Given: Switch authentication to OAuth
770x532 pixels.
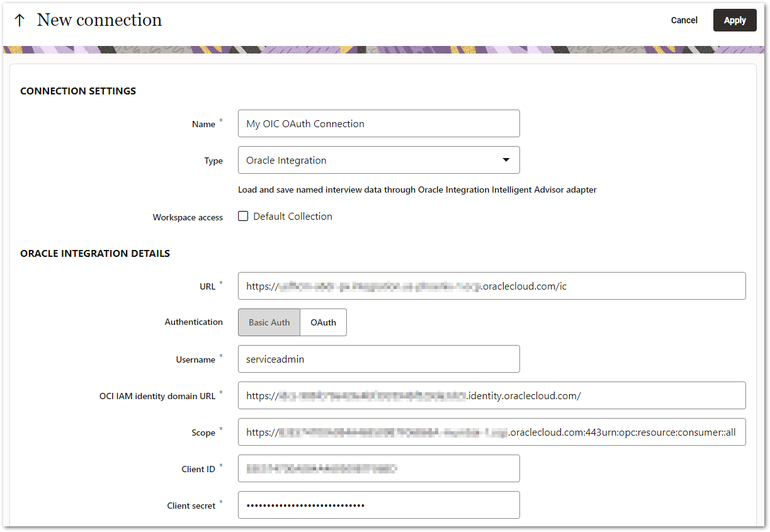Looking at the screenshot, I should pyautogui.click(x=323, y=322).
